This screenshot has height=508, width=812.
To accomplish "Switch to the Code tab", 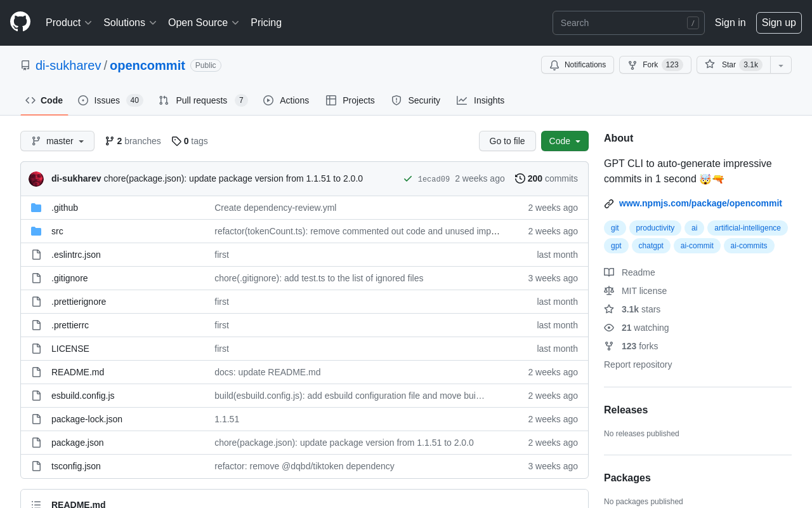I will [x=44, y=100].
